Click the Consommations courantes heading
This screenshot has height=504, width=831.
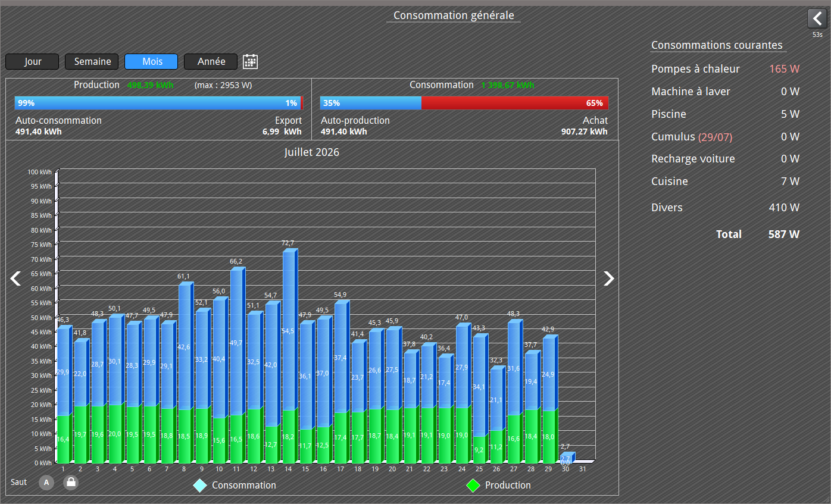[x=717, y=45]
